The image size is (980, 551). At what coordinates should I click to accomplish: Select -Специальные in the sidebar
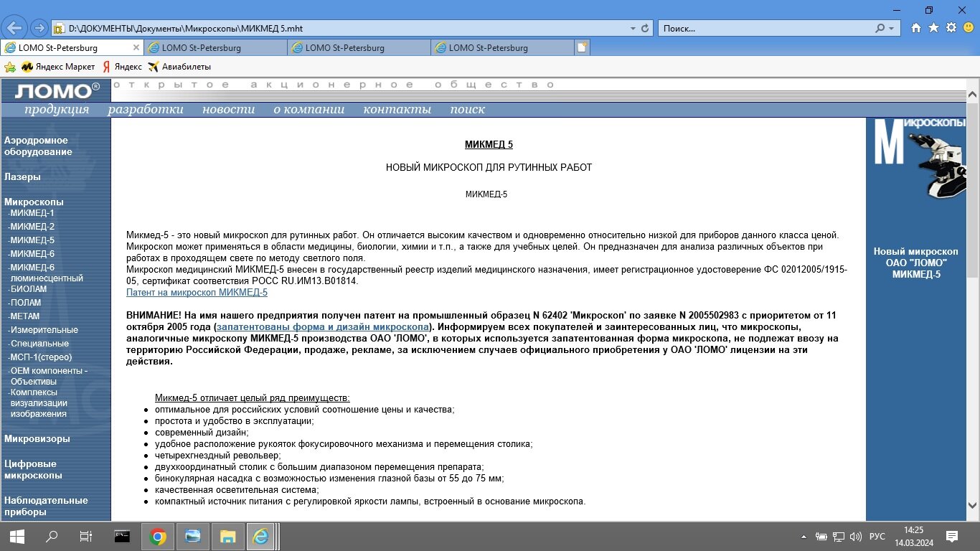click(x=38, y=344)
